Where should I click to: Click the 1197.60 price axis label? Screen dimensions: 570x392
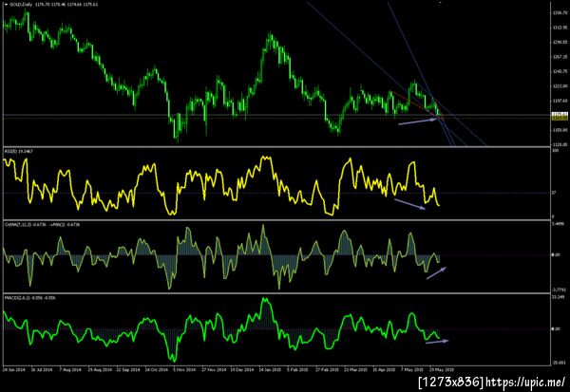pos(560,101)
